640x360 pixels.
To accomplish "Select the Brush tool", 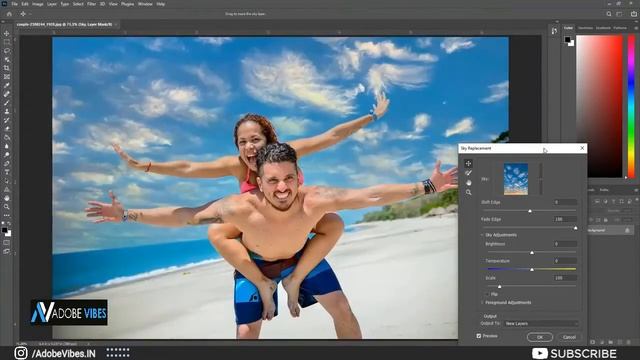I will point(7,102).
